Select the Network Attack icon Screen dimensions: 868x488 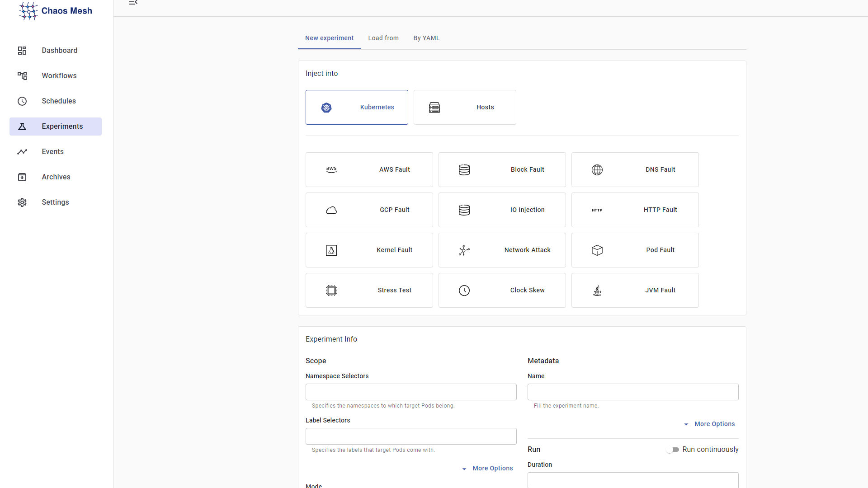click(464, 250)
